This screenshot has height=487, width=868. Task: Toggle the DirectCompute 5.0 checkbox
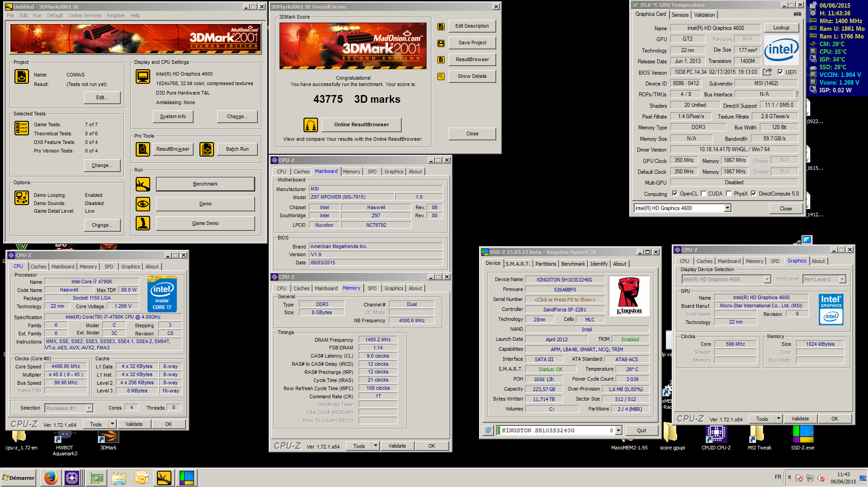pos(754,194)
